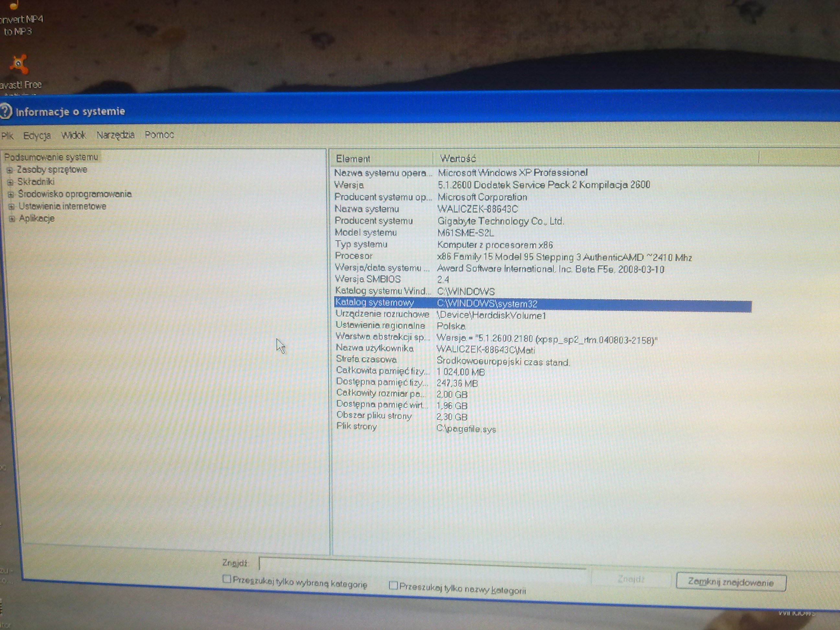Select Podsumowanie systemu tree node

click(x=51, y=157)
